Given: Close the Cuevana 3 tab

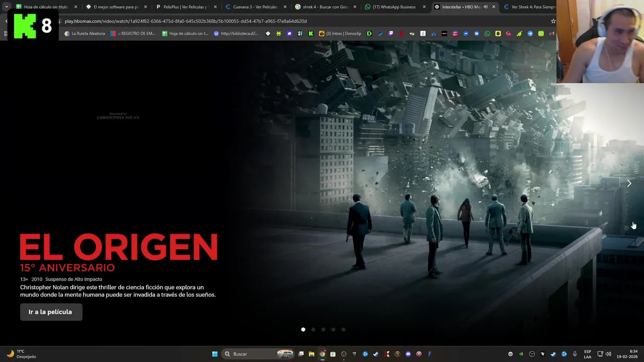Looking at the screenshot, I should click(284, 7).
